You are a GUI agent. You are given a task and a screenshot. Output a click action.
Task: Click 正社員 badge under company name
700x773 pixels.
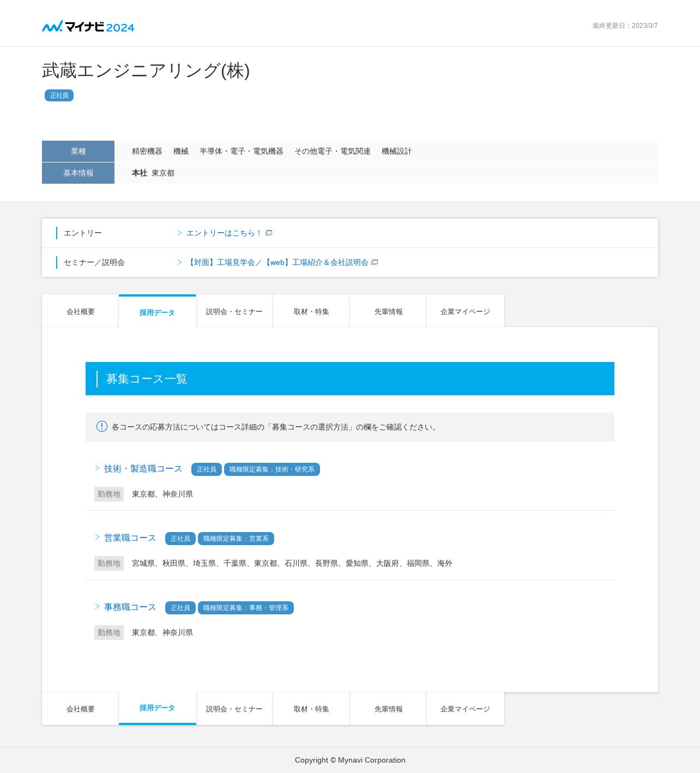pos(59,95)
